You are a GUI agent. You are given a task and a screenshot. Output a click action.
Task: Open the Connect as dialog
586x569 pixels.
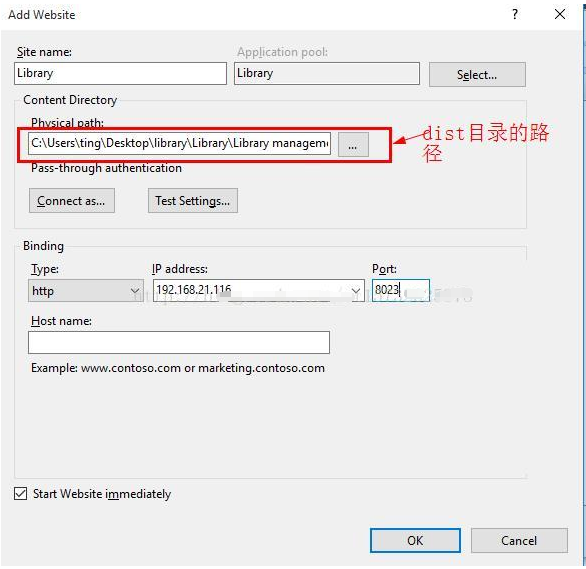(x=72, y=201)
